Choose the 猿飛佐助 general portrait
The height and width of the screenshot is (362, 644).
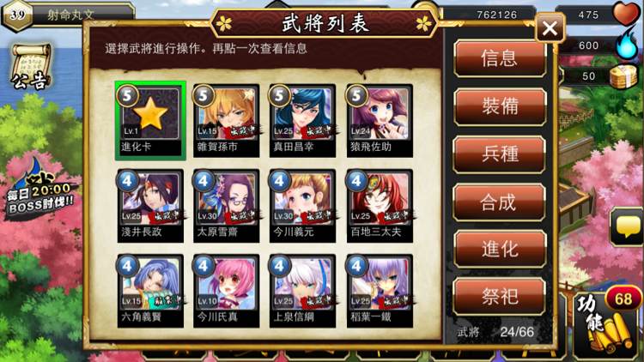[x=380, y=121]
